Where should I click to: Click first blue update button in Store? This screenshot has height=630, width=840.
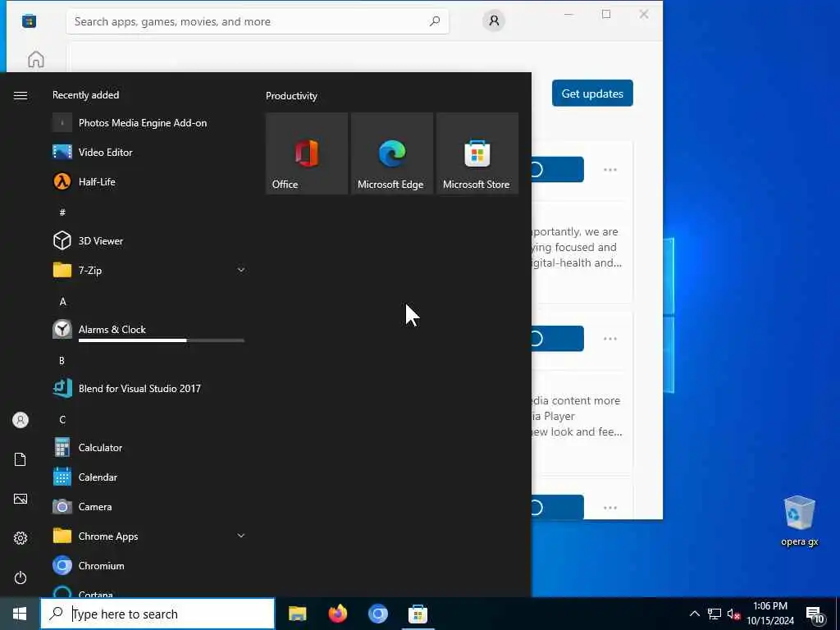(x=557, y=169)
